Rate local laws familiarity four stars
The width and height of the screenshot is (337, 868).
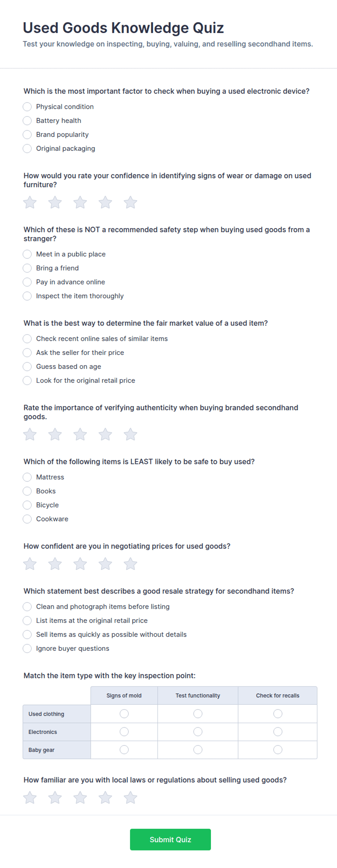[x=105, y=798]
